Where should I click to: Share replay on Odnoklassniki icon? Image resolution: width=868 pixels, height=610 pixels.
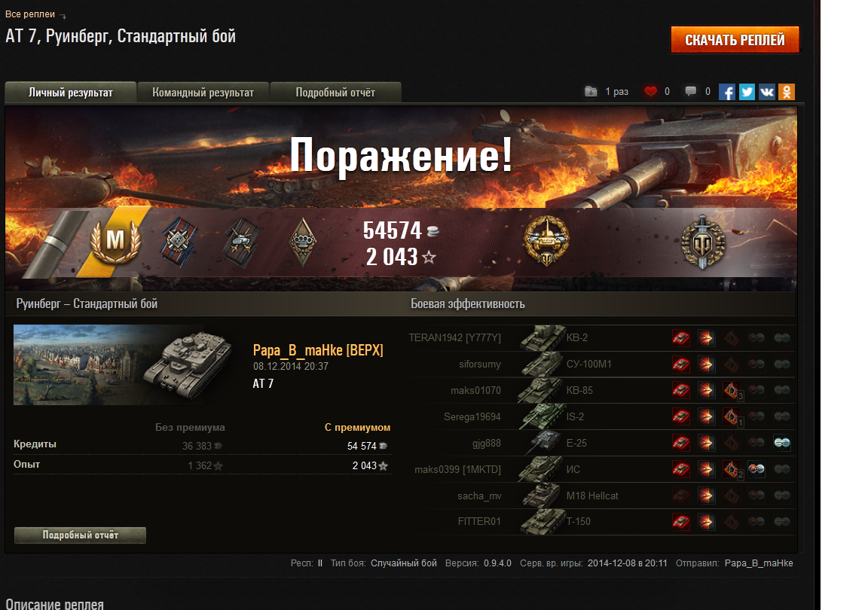pyautogui.click(x=787, y=92)
